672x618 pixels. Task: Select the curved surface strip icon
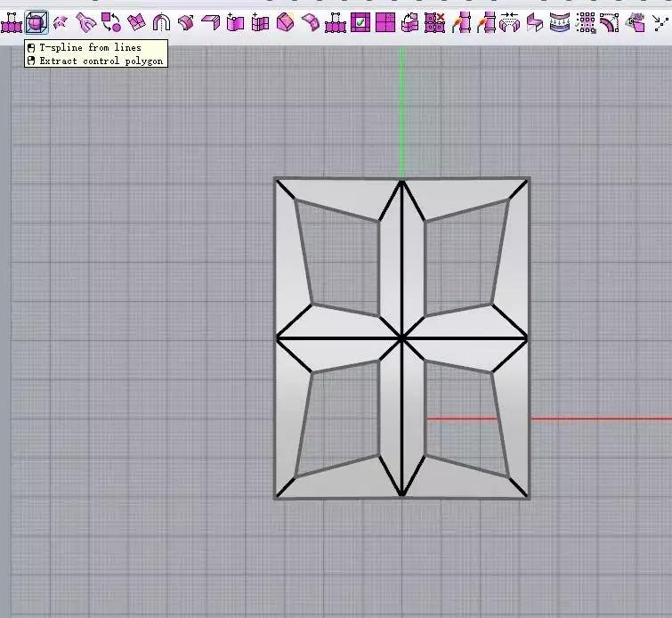pos(311,22)
